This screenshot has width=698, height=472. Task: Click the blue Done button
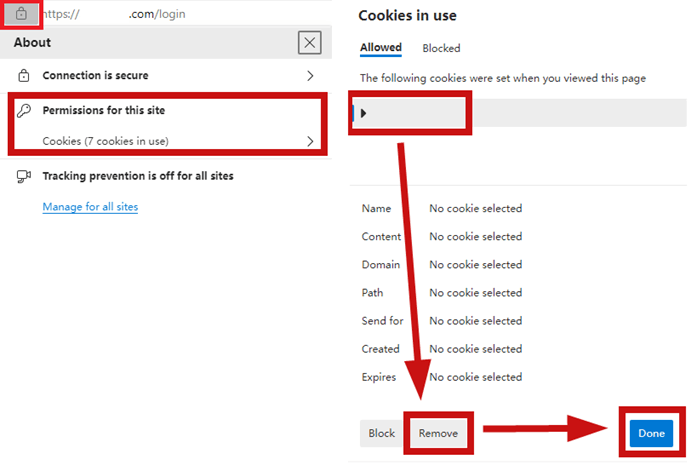coord(651,433)
